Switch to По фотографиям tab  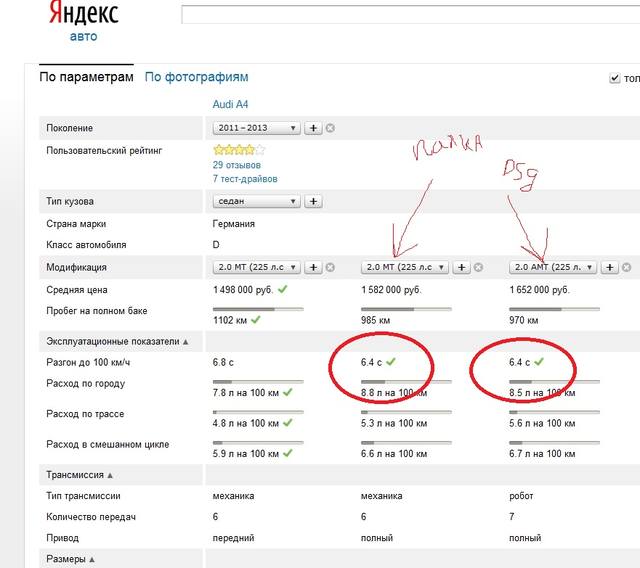pos(196,77)
